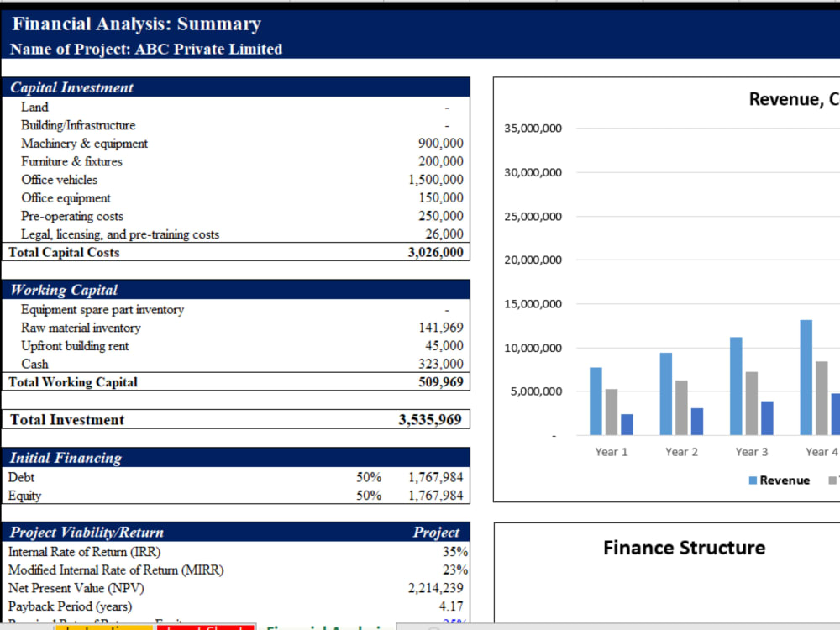Viewport: 840px width, 630px height.
Task: Select the Revenue legend entry below the chart
Action: click(781, 480)
